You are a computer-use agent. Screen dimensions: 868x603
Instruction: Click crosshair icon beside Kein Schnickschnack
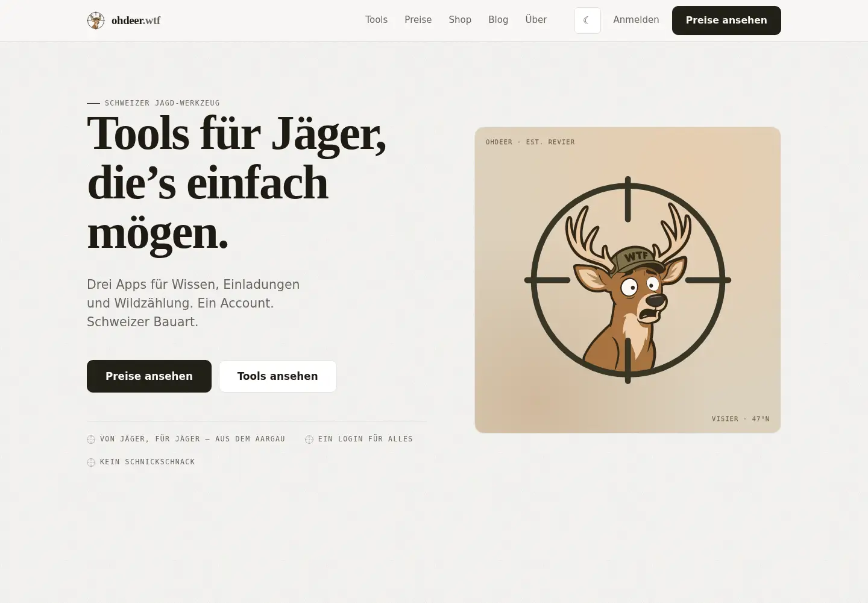point(91,463)
